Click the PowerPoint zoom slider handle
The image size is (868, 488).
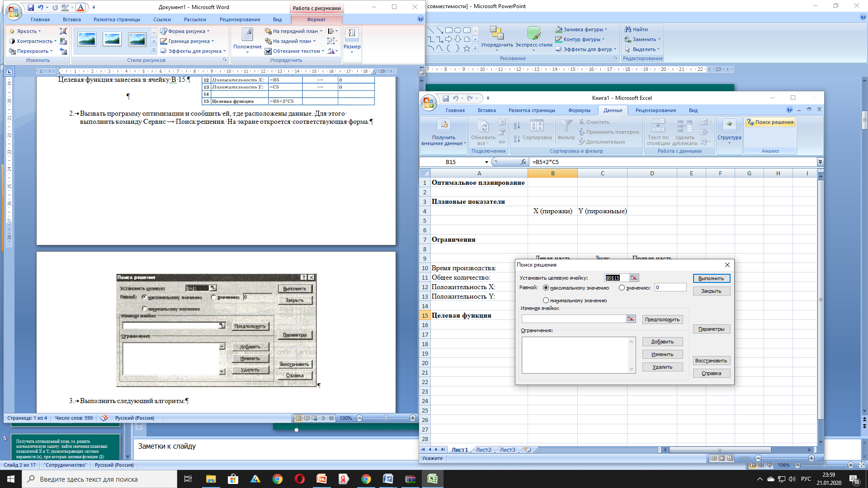coord(824,465)
